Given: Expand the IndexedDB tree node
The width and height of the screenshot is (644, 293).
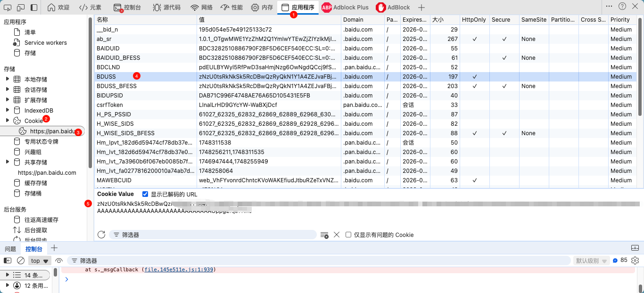Looking at the screenshot, I should [8, 110].
